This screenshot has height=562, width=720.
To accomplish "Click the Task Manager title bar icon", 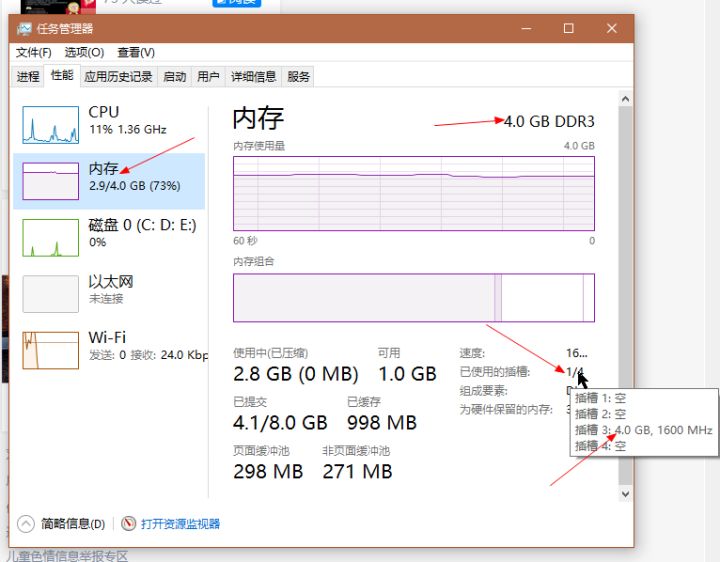I will [x=24, y=29].
